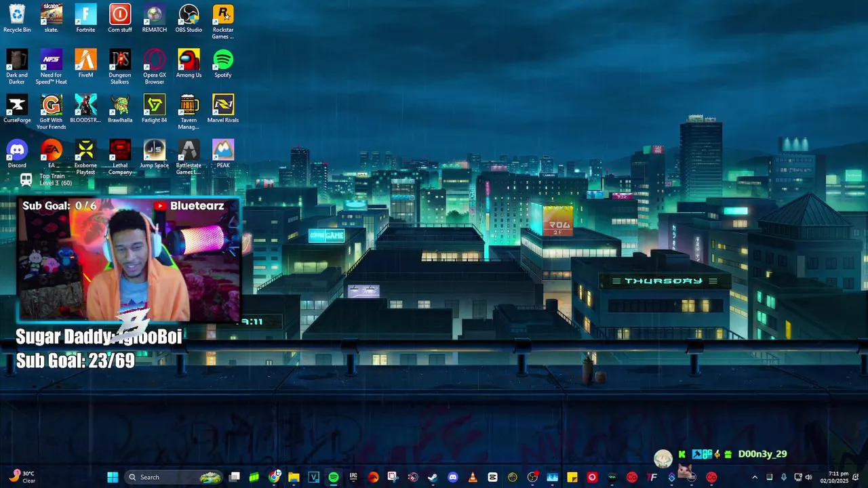Image resolution: width=868 pixels, height=488 pixels.
Task: Launch Need for Speed Heat shortcut
Action: coord(52,66)
